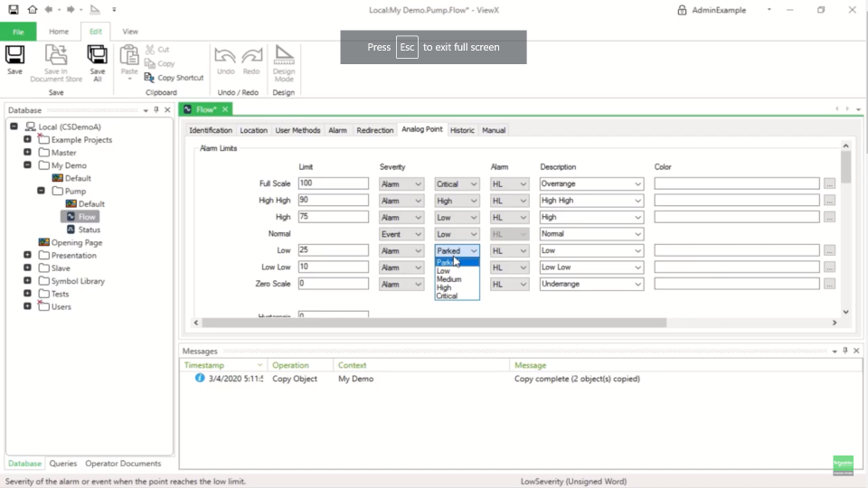Open the Alarm tab
The height and width of the screenshot is (488, 868).
coord(337,130)
